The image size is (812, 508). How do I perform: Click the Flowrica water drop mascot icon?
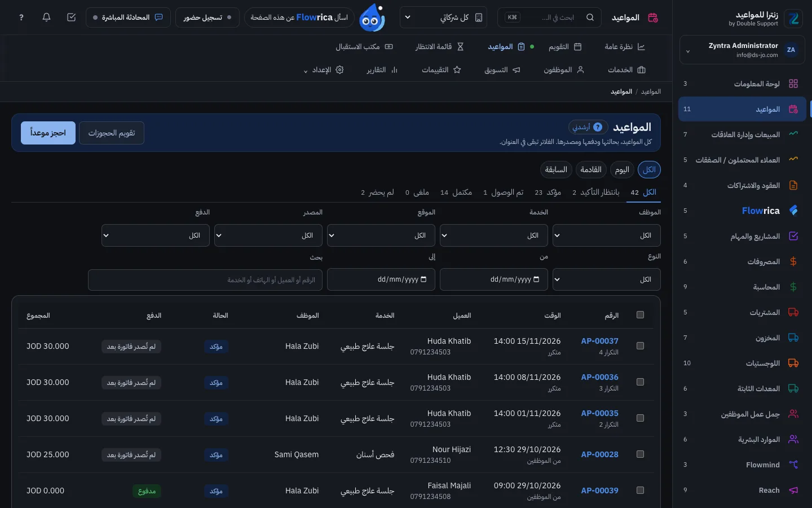[372, 17]
